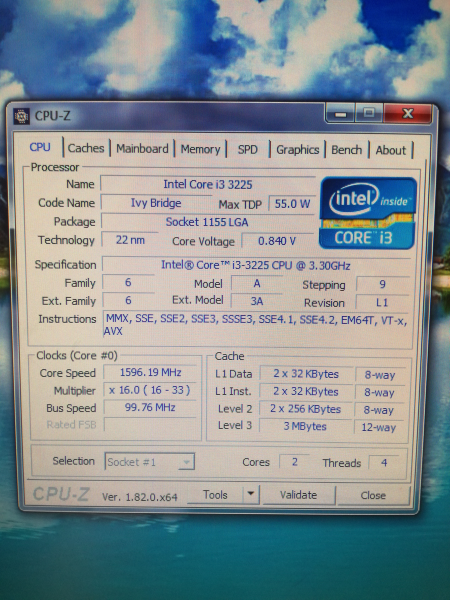
Task: Click the Threads count value 4
Action: pyautogui.click(x=384, y=463)
